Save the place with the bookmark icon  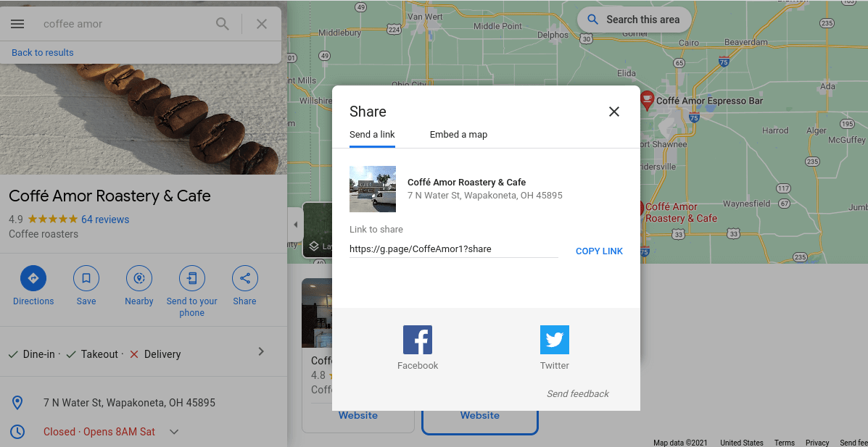(86, 278)
